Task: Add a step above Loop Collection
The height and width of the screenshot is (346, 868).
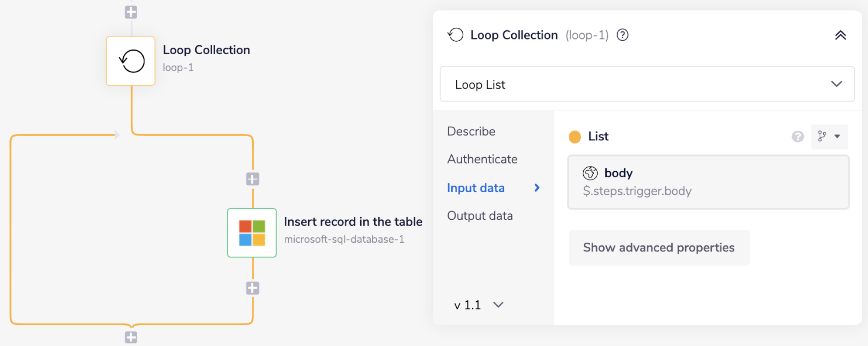Action: pyautogui.click(x=131, y=12)
